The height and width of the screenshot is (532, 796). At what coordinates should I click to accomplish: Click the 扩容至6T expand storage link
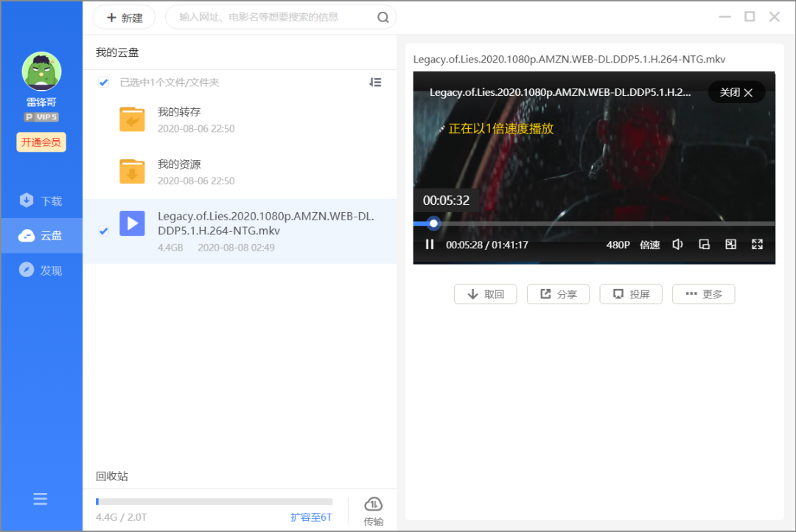tap(311, 517)
